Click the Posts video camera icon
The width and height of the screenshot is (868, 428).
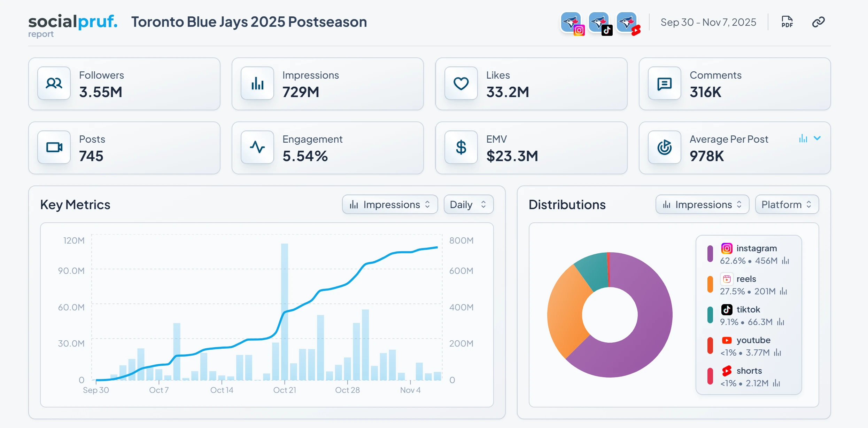pos(54,147)
